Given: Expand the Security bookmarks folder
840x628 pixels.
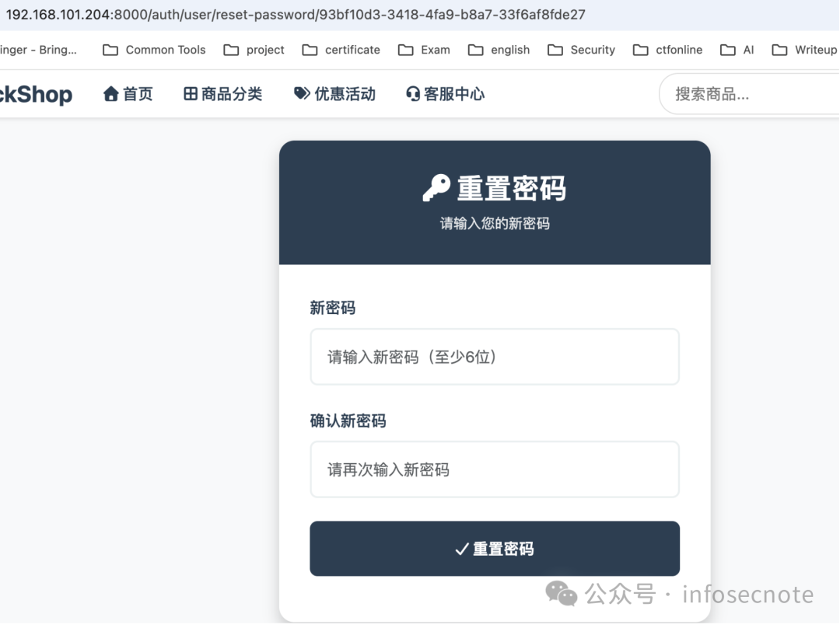Looking at the screenshot, I should pyautogui.click(x=581, y=49).
